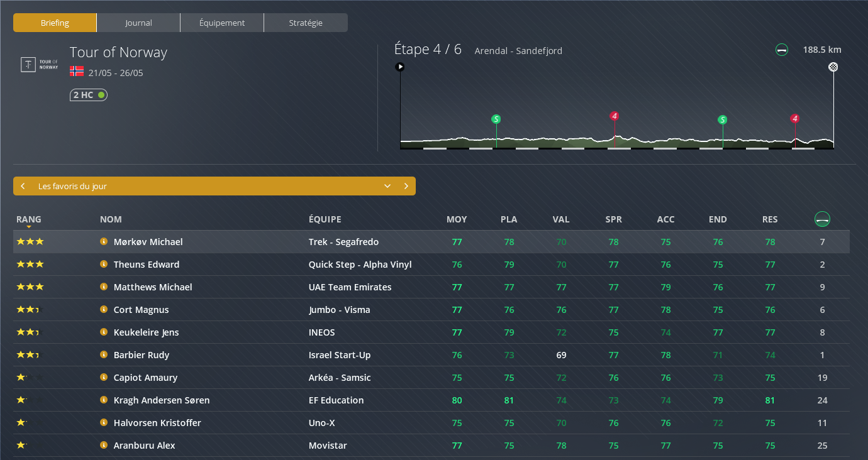
Task: Sort by the flat terrain icon column
Action: coord(822,219)
